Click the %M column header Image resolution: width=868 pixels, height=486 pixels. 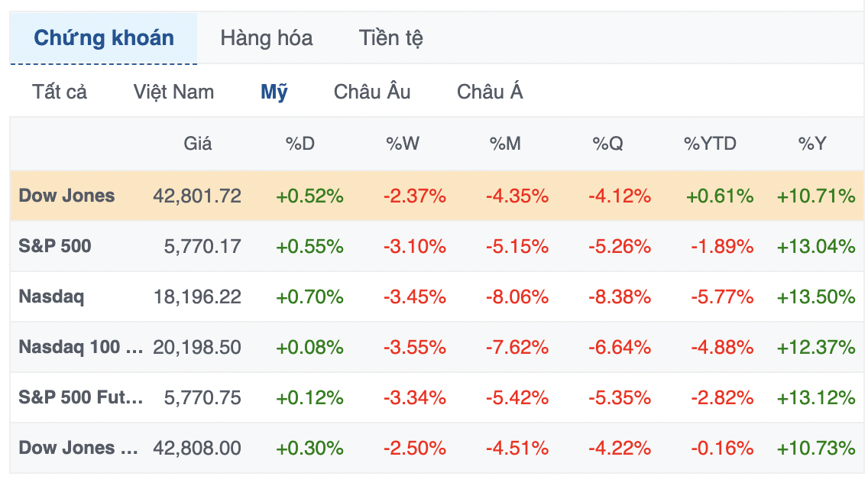pyautogui.click(x=505, y=143)
